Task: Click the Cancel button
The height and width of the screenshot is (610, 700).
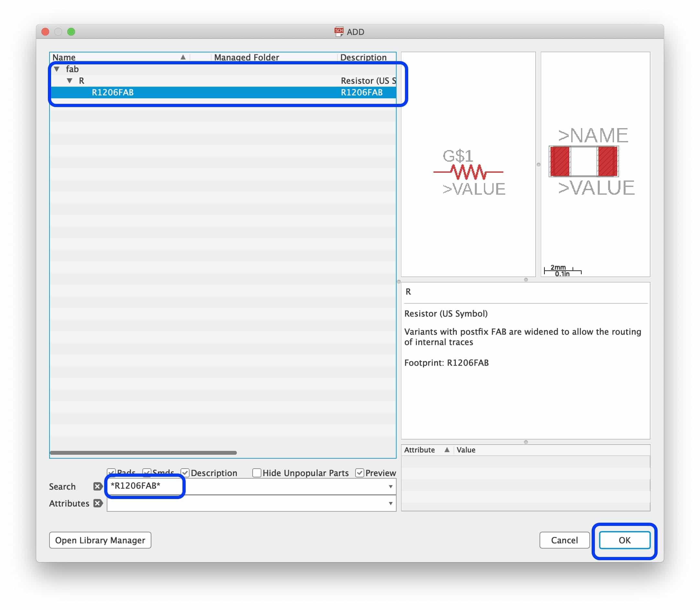Action: click(x=564, y=540)
